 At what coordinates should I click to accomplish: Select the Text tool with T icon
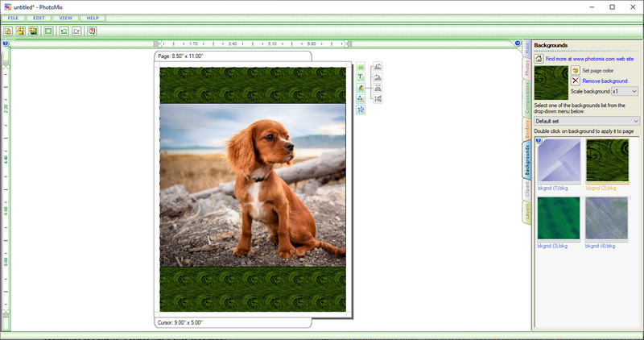[361, 77]
